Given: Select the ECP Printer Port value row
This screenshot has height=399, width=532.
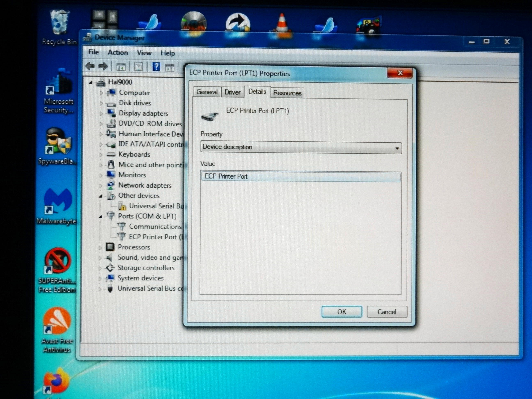Looking at the screenshot, I should (x=301, y=177).
